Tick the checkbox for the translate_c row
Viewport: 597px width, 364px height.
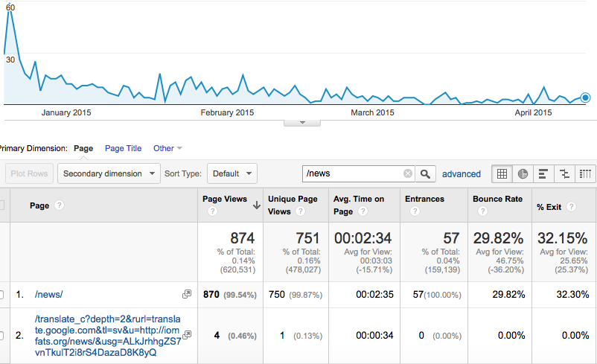click(x=1, y=336)
